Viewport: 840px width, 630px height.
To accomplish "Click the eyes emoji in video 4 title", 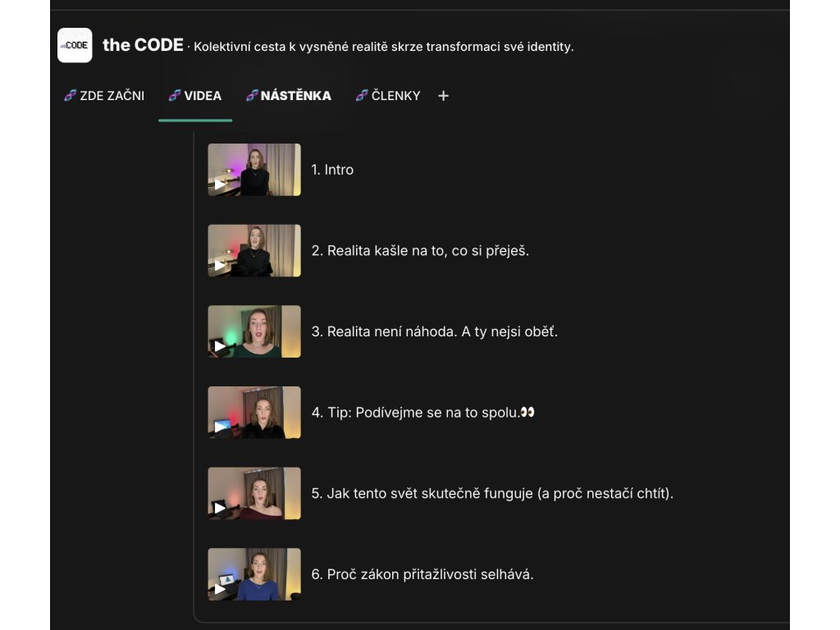I will (527, 412).
